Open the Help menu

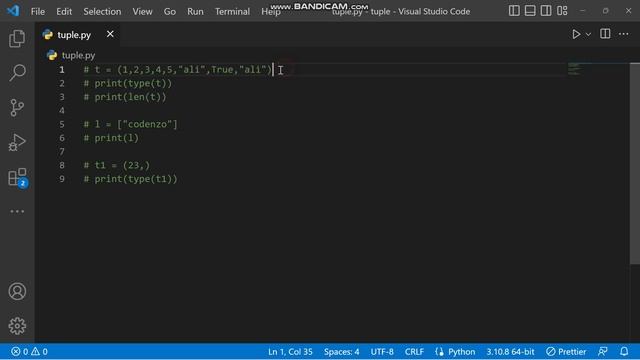coord(271,11)
